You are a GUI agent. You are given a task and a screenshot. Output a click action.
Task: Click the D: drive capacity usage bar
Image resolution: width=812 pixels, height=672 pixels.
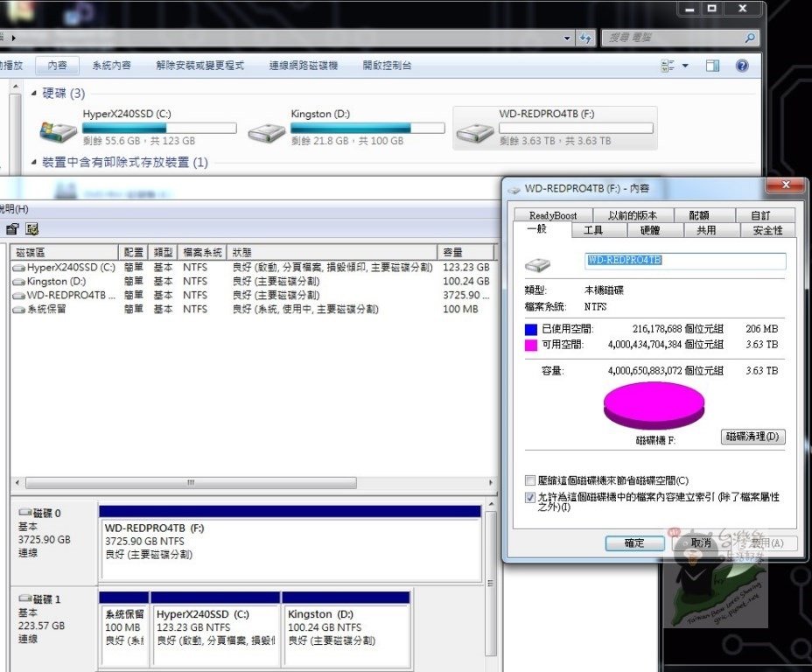367,128
